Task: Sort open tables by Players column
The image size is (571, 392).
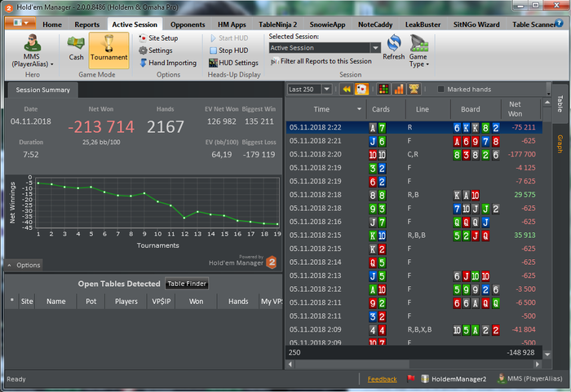Action: pyautogui.click(x=126, y=302)
